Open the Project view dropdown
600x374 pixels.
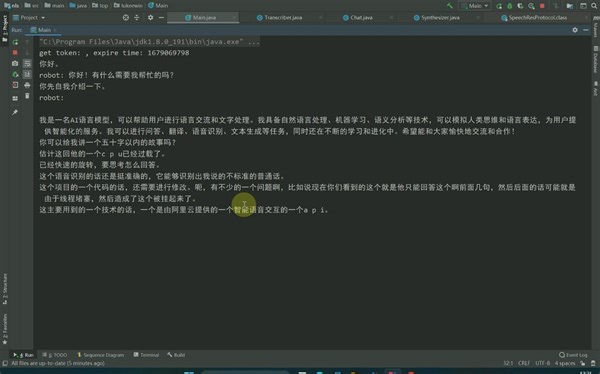29,18
